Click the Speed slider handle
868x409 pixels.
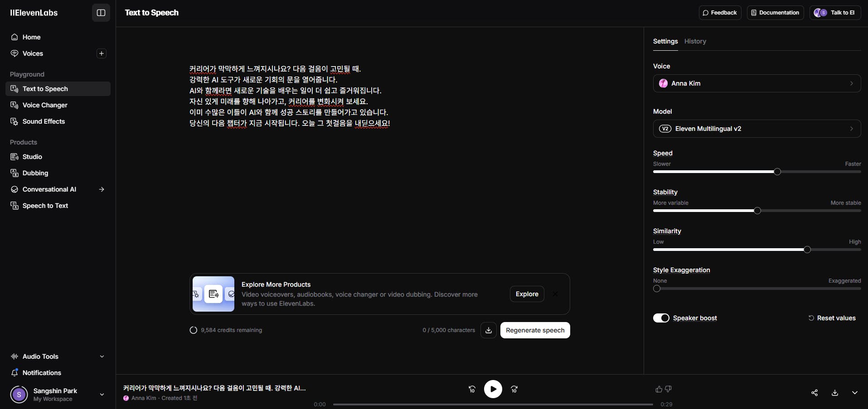point(777,172)
